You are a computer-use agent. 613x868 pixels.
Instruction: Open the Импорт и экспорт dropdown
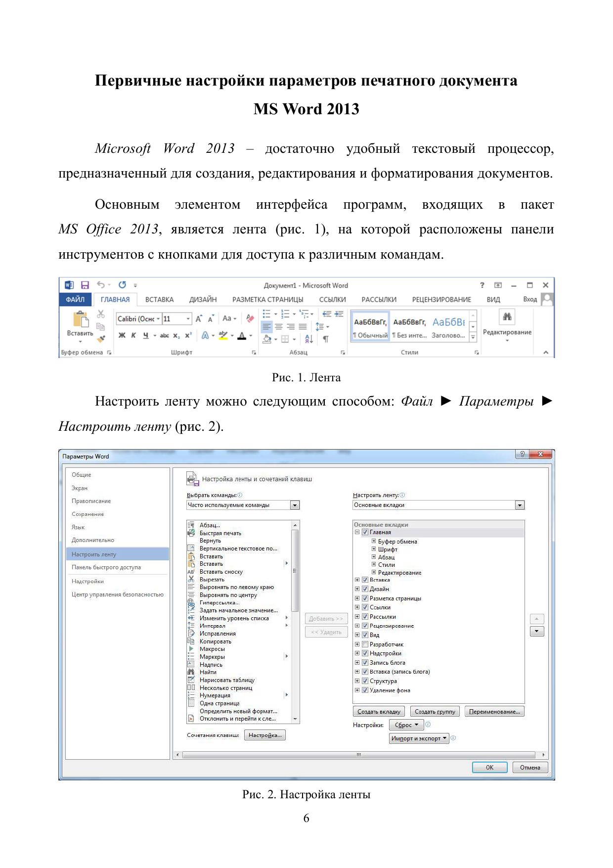click(419, 738)
